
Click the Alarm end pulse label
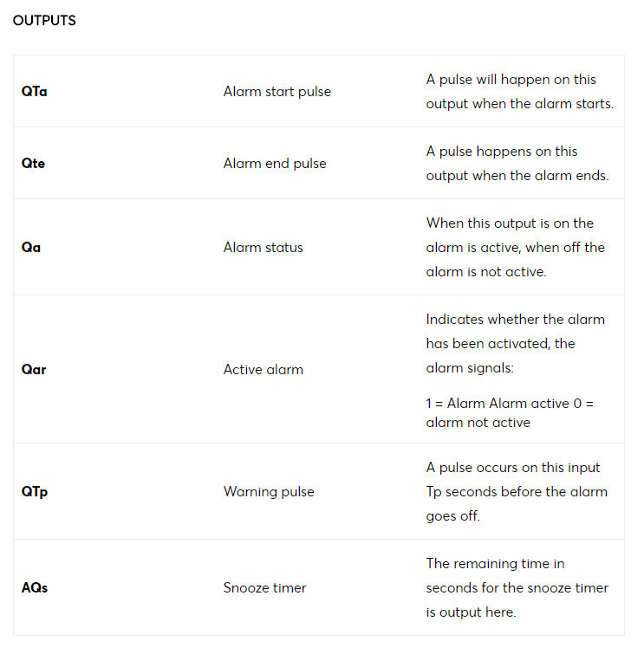(x=275, y=163)
